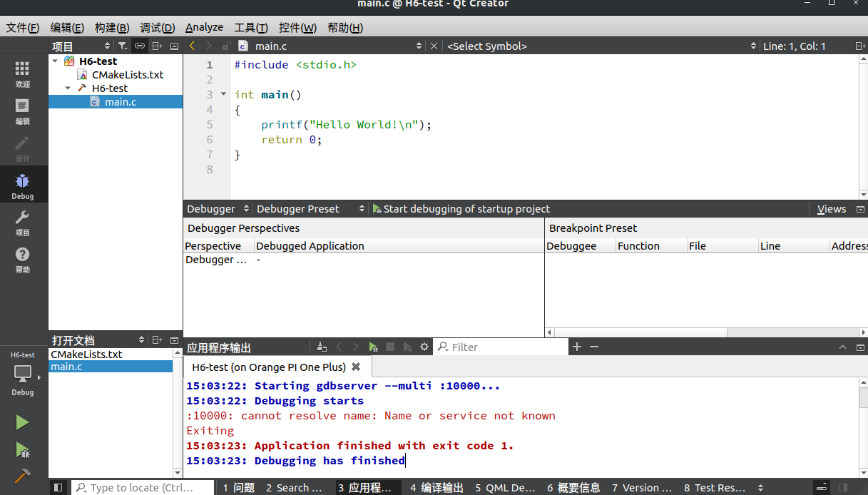The height and width of the screenshot is (495, 868).
Task: Fold the main() function at line 3
Action: (223, 94)
